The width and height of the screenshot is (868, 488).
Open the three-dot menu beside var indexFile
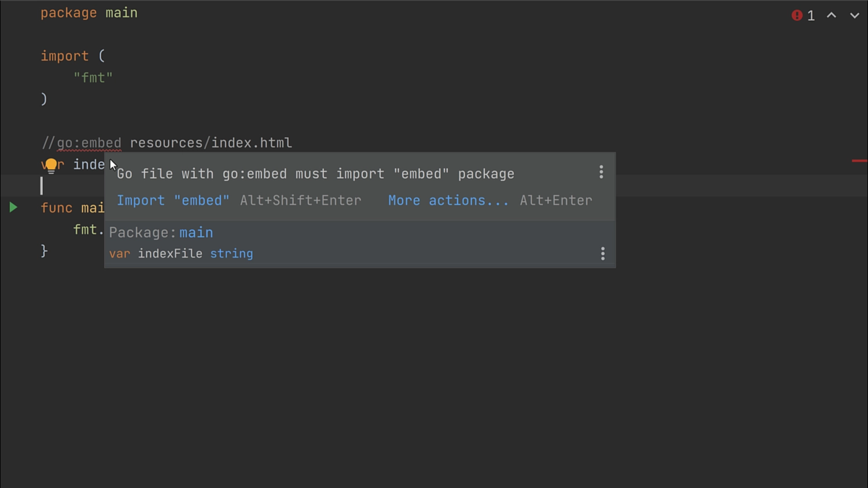[602, 254]
